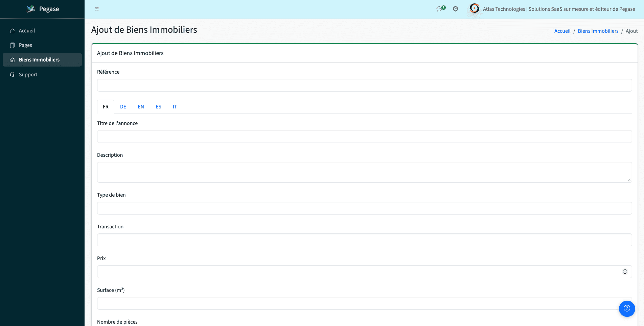The height and width of the screenshot is (326, 644).
Task: Open Support in the sidebar
Action: (28, 75)
